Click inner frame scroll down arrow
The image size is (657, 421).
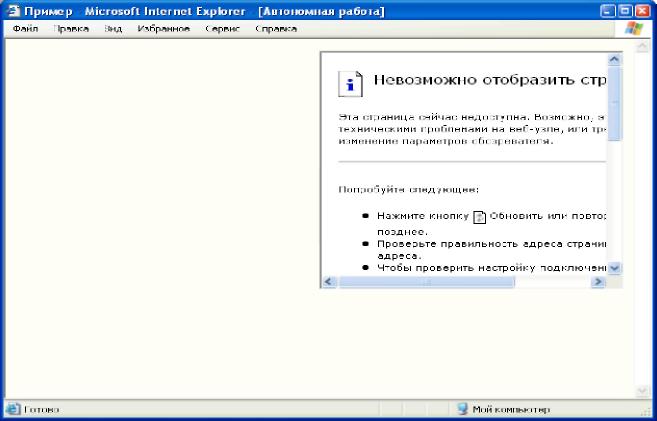(614, 268)
